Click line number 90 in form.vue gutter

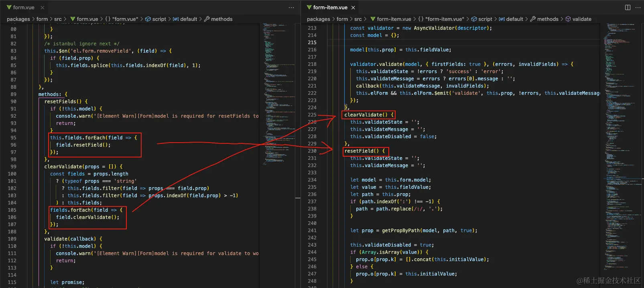[13, 102]
